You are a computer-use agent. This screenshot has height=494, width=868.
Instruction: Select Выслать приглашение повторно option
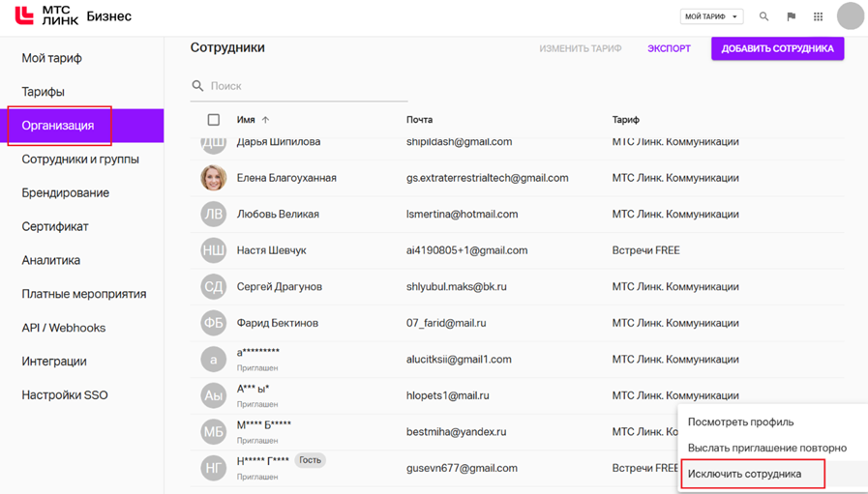766,448
